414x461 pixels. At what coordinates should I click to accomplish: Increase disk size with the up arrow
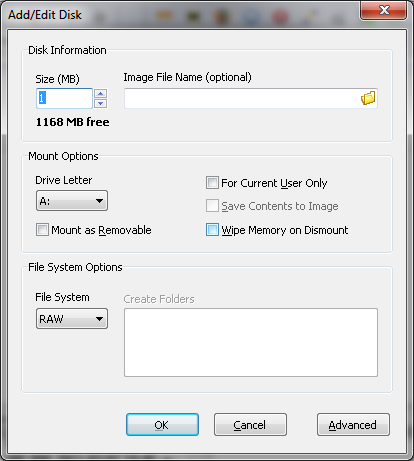point(101,94)
